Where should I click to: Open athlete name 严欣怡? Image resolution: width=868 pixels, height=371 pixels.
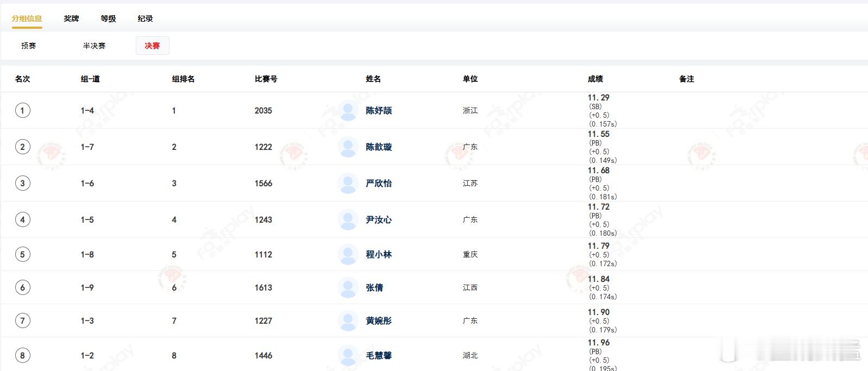pyautogui.click(x=379, y=183)
